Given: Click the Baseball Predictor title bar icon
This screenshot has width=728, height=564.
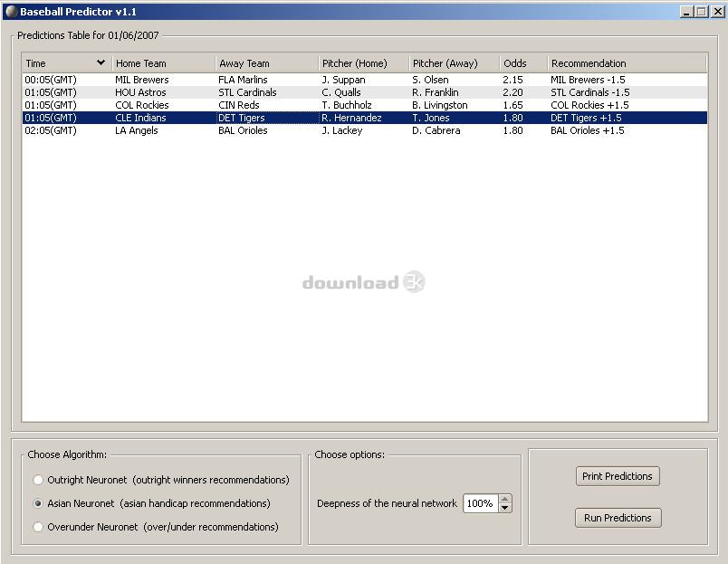Looking at the screenshot, I should [11, 11].
